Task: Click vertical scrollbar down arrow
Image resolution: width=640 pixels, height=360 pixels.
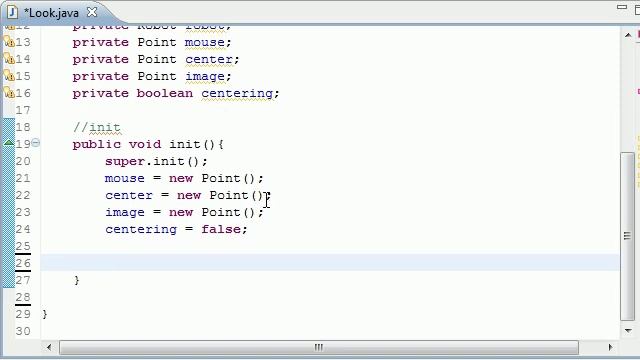Action: click(628, 331)
